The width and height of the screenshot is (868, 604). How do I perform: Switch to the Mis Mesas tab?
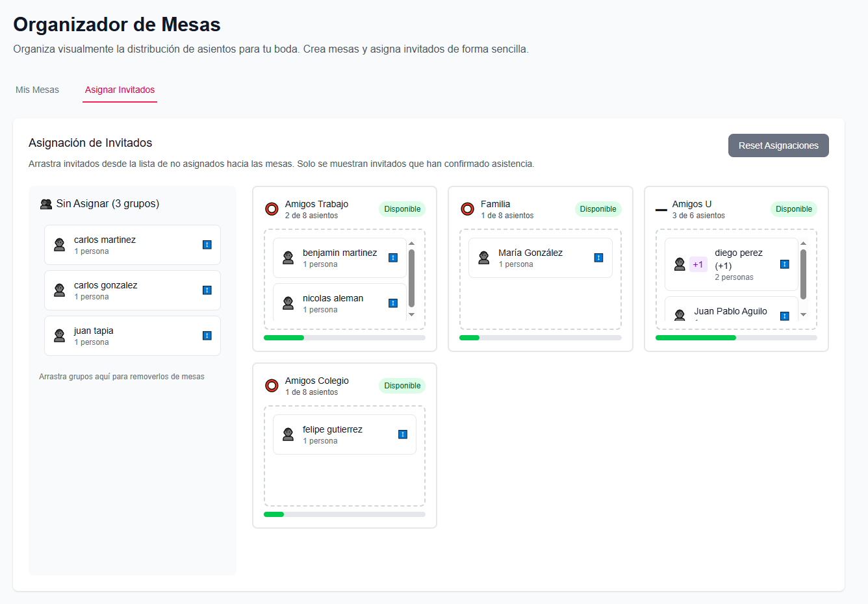click(37, 90)
